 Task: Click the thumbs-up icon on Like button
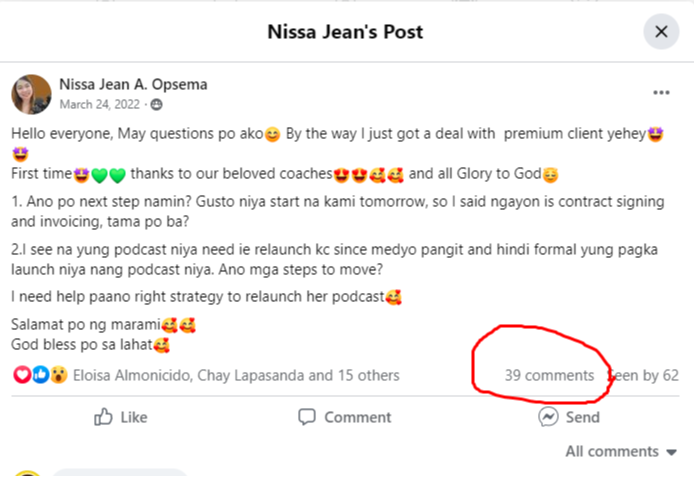click(x=102, y=417)
